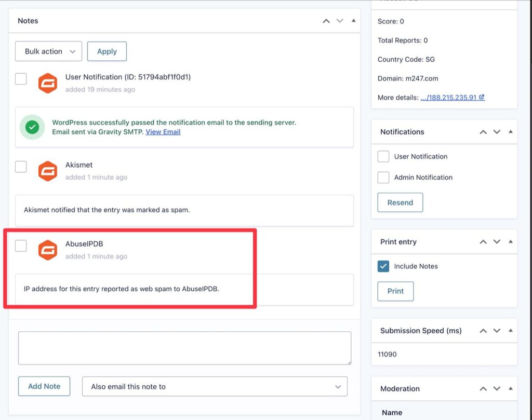
Task: Move Submission Speed panel up
Action: click(483, 331)
